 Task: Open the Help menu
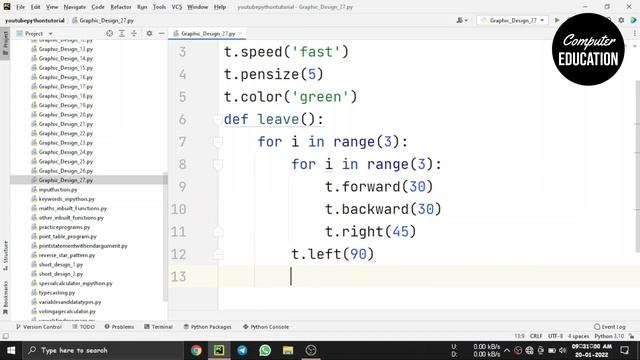click(220, 7)
